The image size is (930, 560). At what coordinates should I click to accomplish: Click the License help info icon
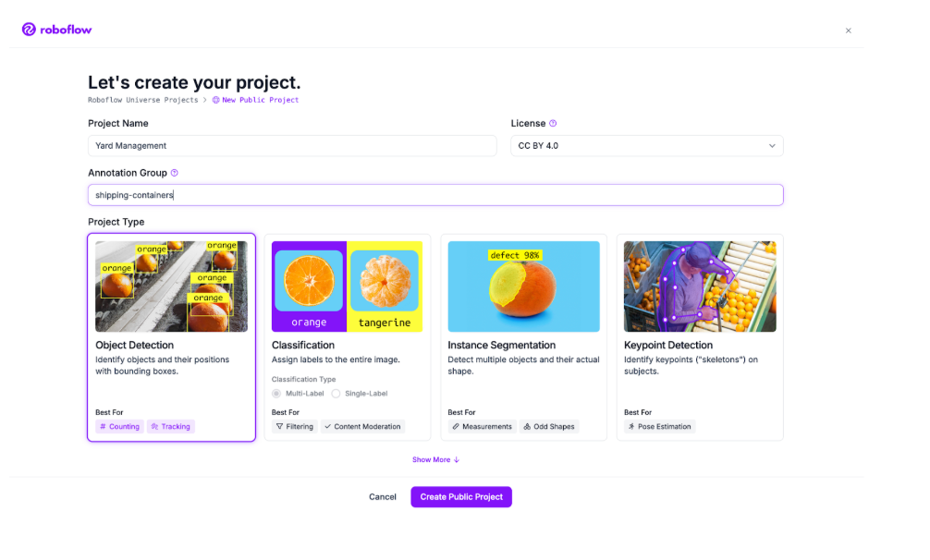click(553, 123)
